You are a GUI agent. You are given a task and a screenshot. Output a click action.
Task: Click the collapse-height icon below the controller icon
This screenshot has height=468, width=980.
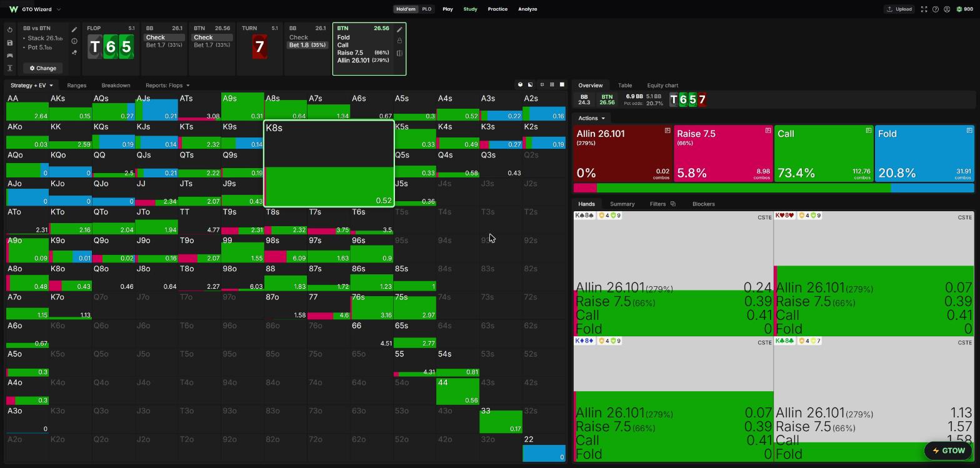click(x=9, y=68)
